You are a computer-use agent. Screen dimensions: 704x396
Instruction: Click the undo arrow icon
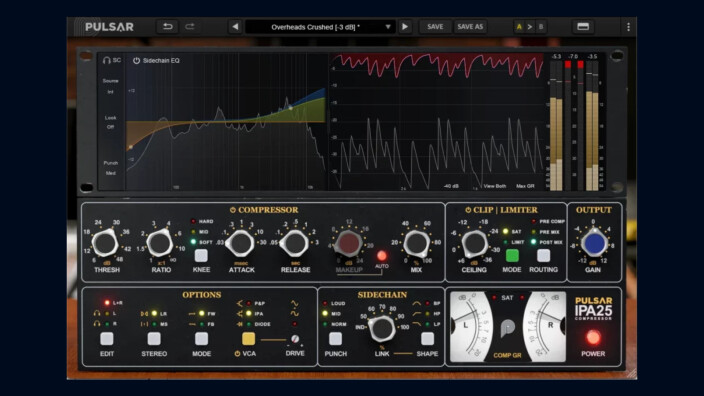tap(167, 26)
